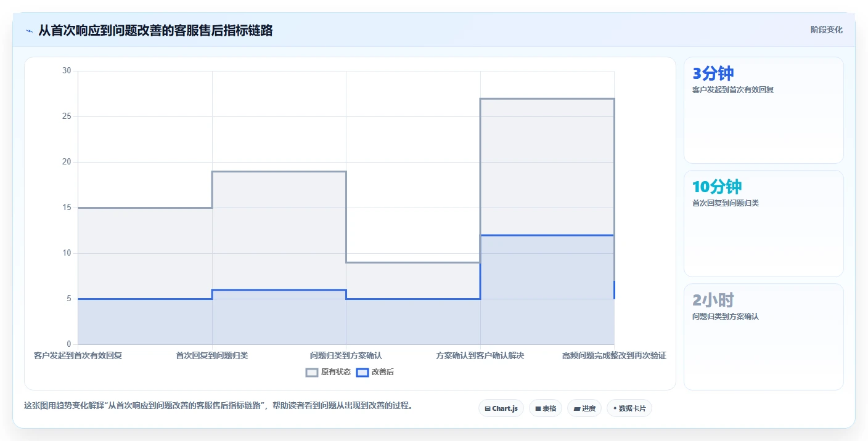Click x-axis label 客户发起到首次有效回复
This screenshot has height=441, width=868.
click(78, 356)
